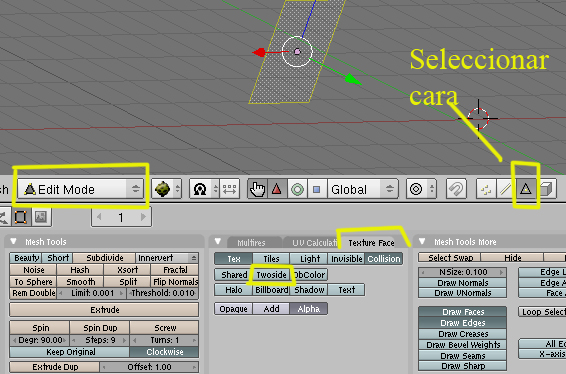The width and height of the screenshot is (566, 374).
Task: Click the Extrude button
Action: tap(104, 310)
